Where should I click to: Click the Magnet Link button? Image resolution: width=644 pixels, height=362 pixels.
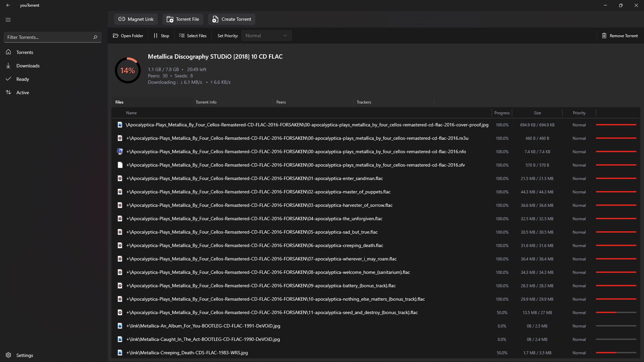pyautogui.click(x=136, y=19)
